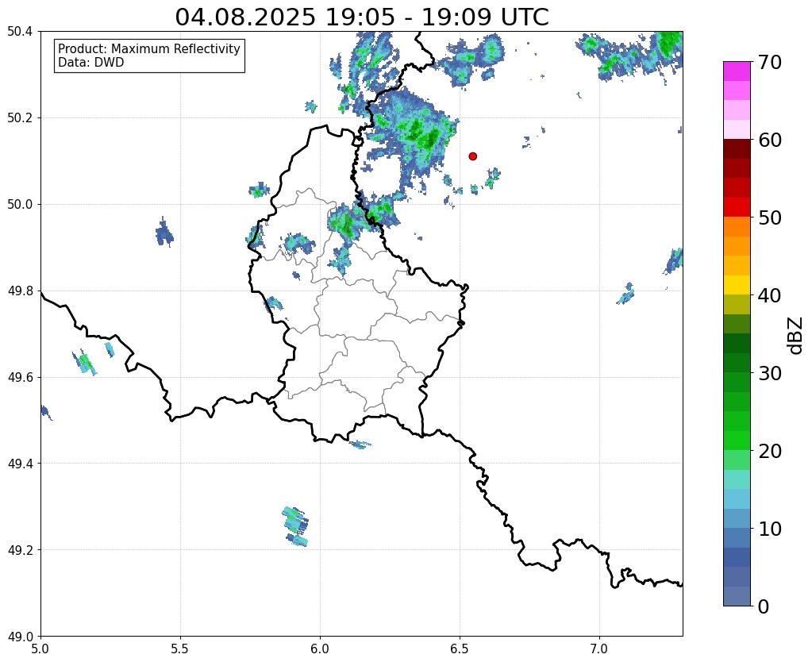Click the 49.0 latitude axis label
812x662 pixels.
click(20, 636)
